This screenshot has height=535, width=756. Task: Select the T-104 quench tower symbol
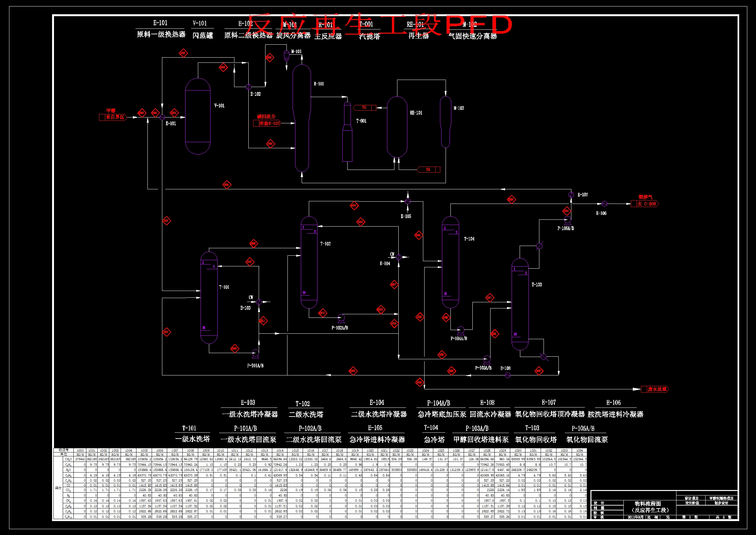(450, 262)
